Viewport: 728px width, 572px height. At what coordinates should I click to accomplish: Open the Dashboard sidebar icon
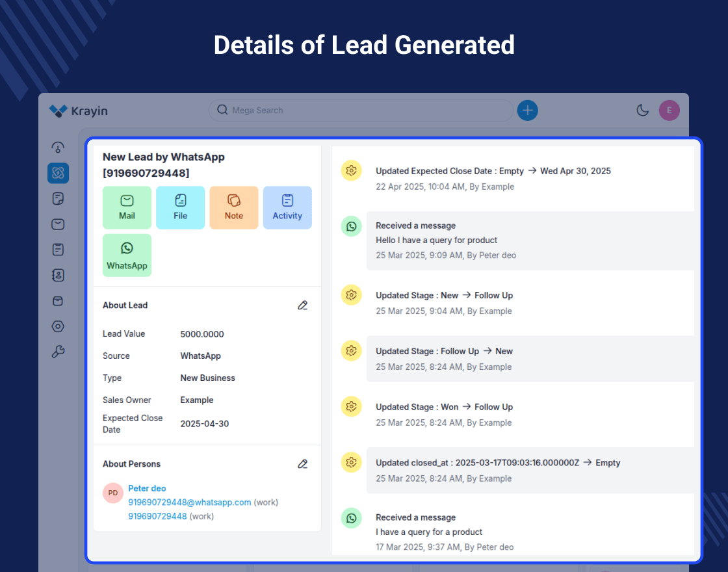point(58,148)
